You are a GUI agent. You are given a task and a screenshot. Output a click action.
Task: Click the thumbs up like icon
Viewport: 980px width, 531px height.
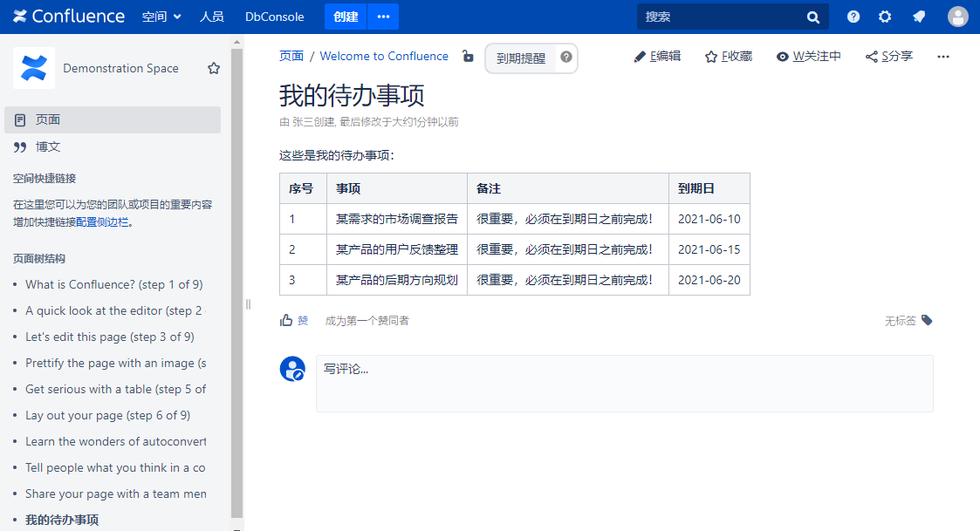286,321
